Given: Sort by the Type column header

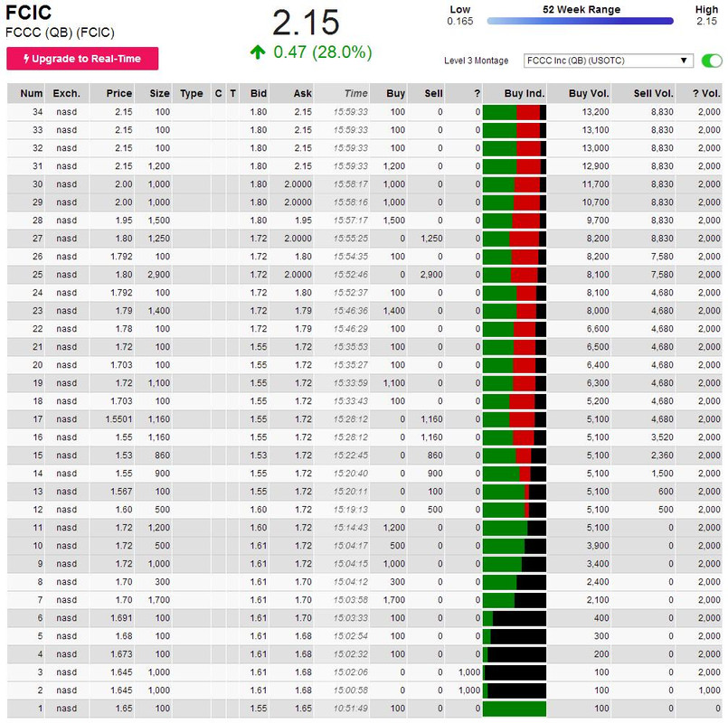Looking at the screenshot, I should click(x=192, y=94).
